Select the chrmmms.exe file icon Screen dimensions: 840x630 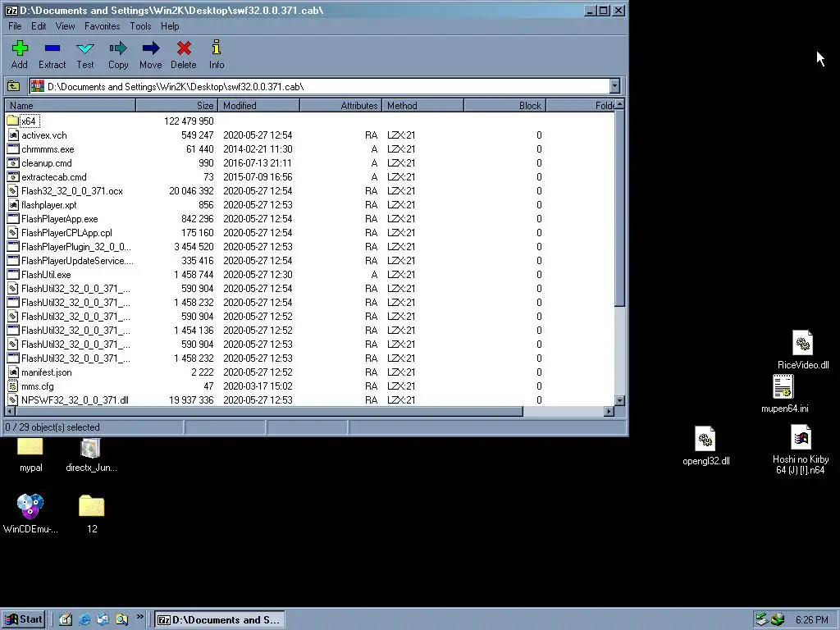pos(13,149)
